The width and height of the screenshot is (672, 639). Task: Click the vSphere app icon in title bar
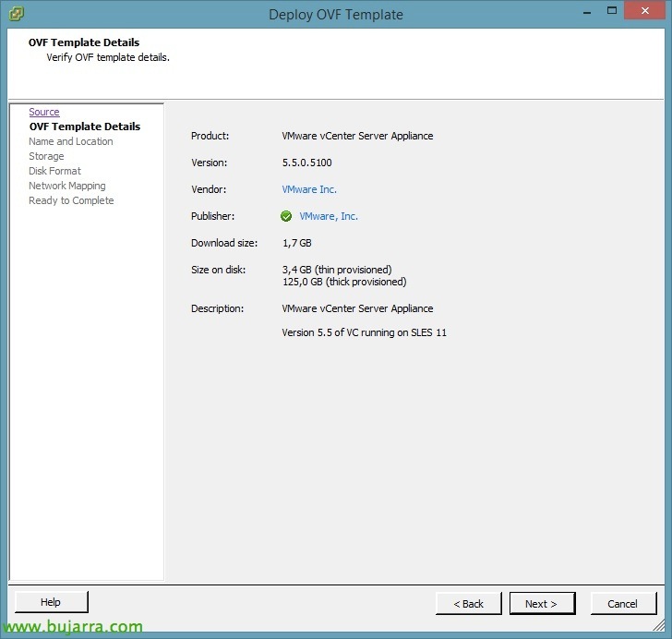17,14
